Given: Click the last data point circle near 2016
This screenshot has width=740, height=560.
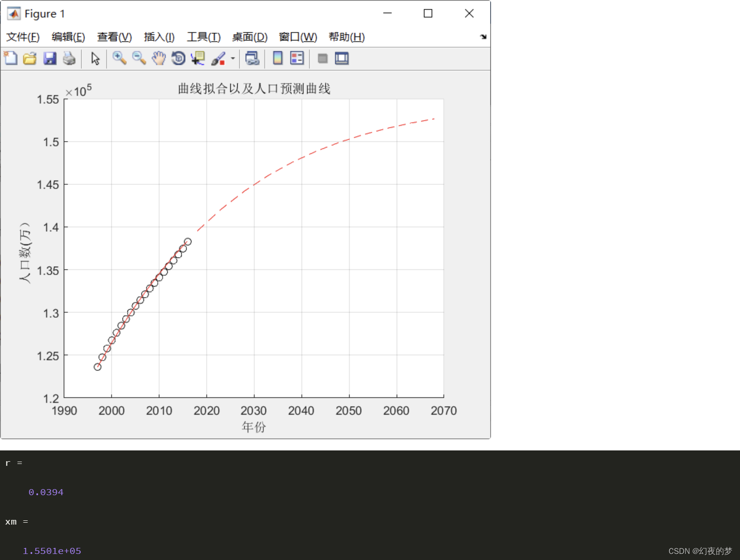Looking at the screenshot, I should pos(188,242).
